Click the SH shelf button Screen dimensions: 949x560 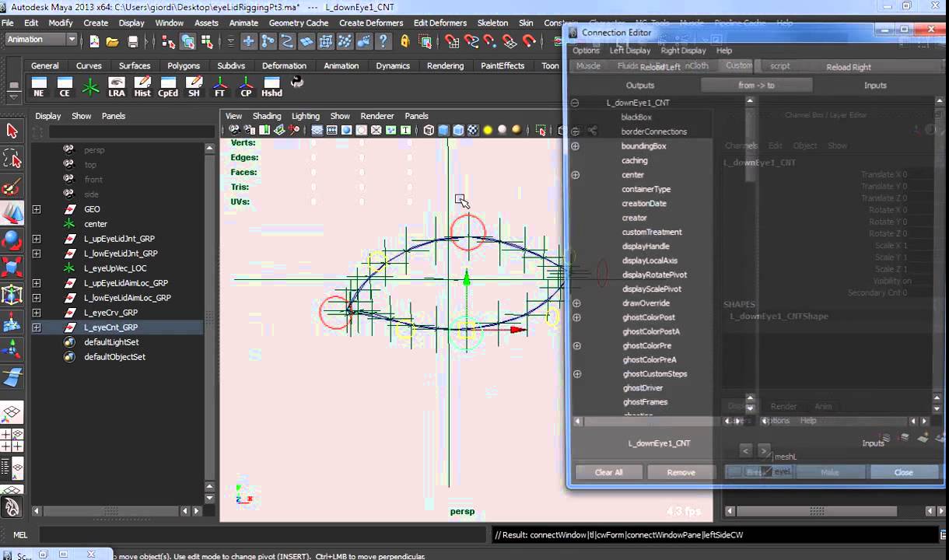tap(194, 86)
